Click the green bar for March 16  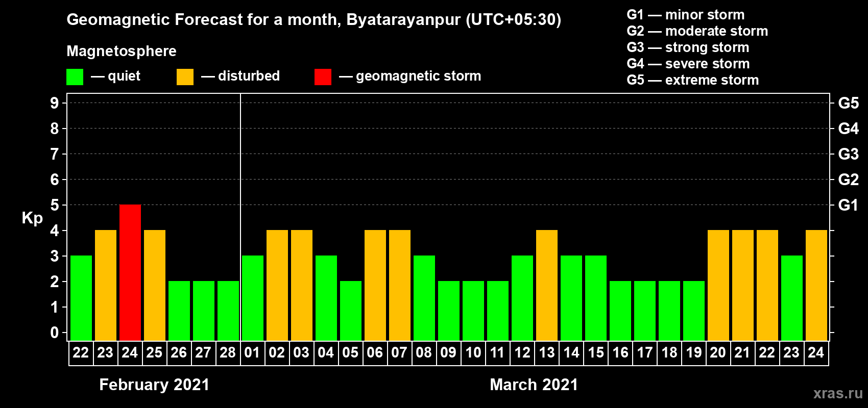point(620,311)
